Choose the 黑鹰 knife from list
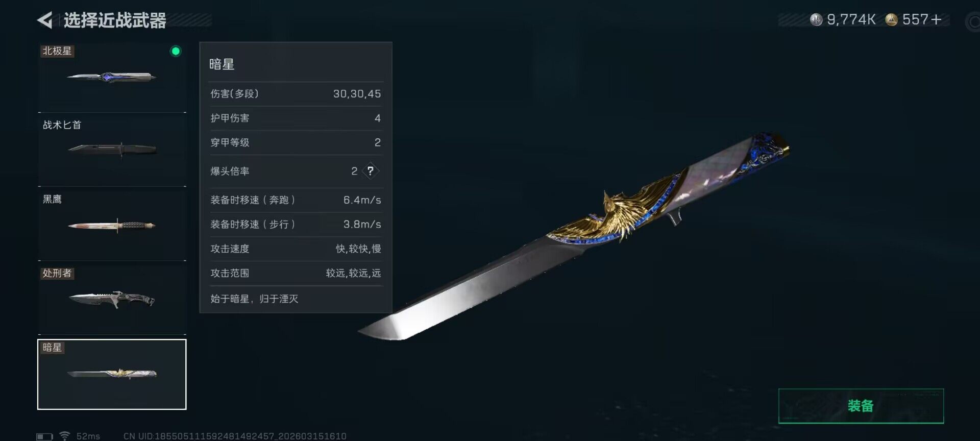Image resolution: width=980 pixels, height=441 pixels. [112, 224]
